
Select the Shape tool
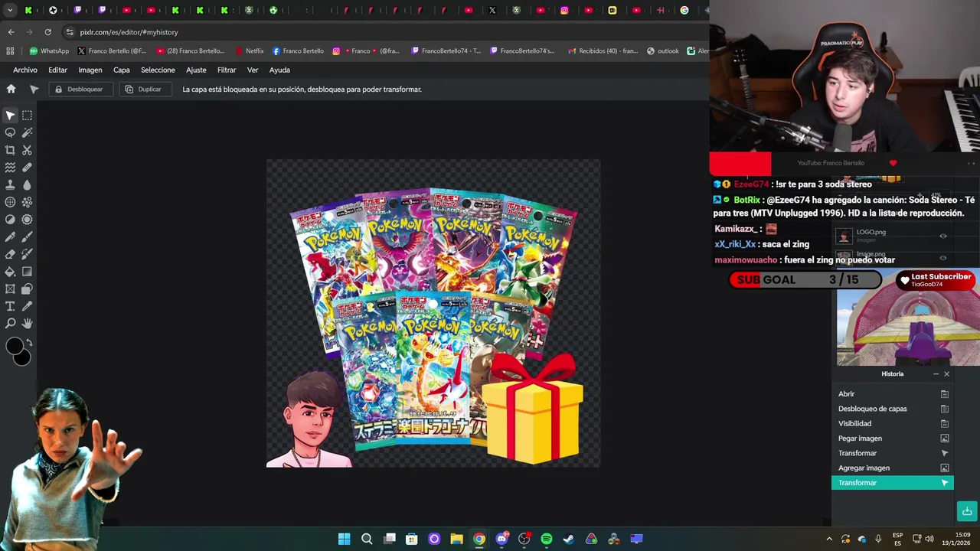[x=27, y=289]
